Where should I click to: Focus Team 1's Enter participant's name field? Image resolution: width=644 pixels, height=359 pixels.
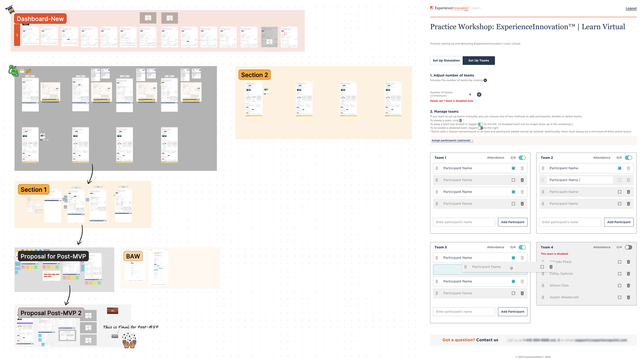click(x=464, y=222)
